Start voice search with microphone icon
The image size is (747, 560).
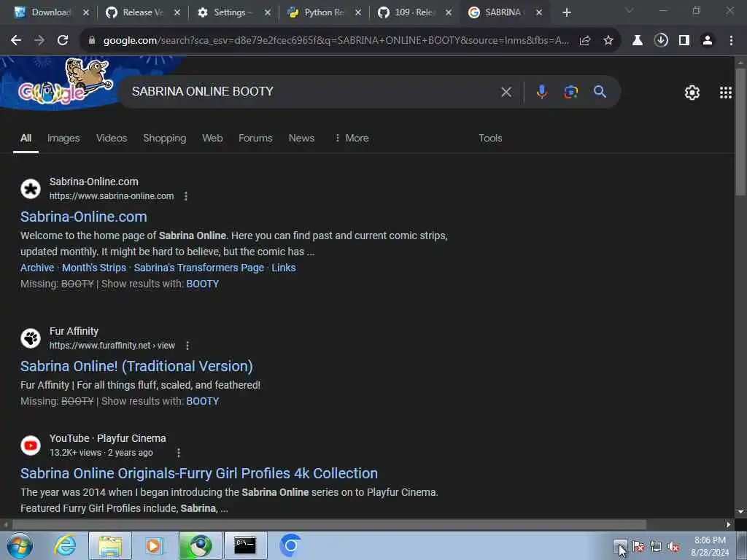click(x=542, y=91)
